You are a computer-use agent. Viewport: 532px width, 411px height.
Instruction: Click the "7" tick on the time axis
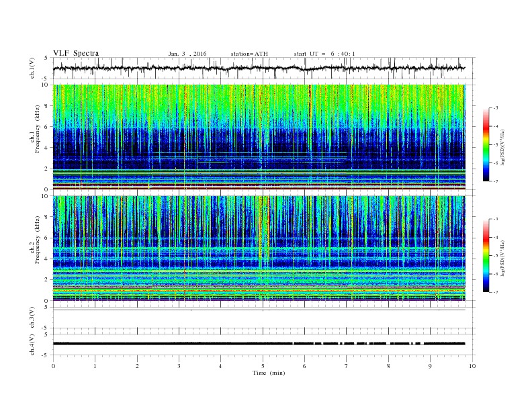[x=347, y=366]
